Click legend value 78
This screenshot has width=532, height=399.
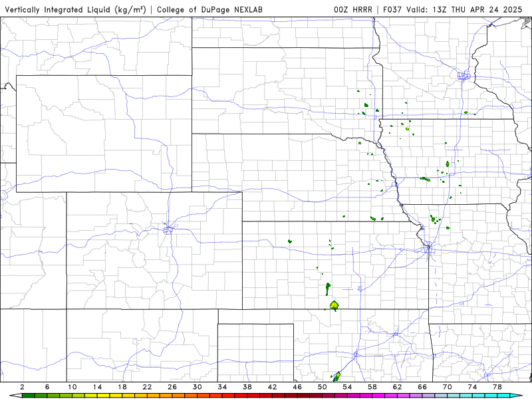coord(497,387)
